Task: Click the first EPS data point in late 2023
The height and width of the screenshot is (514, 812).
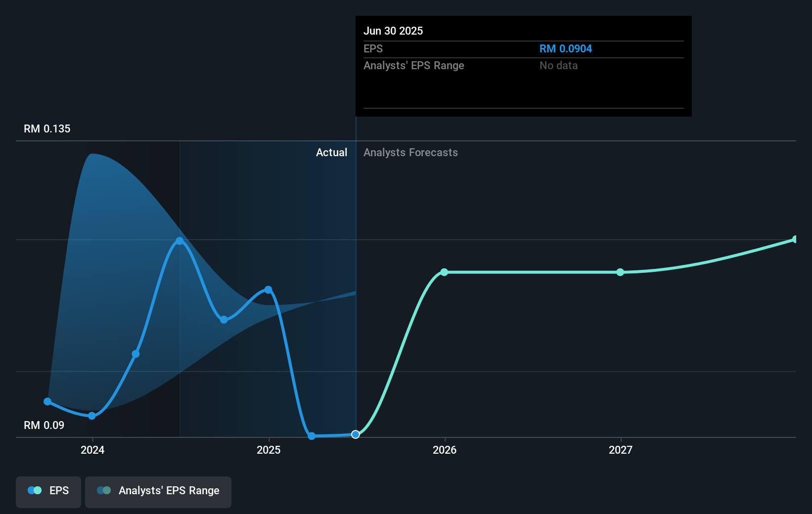Action: (x=47, y=402)
